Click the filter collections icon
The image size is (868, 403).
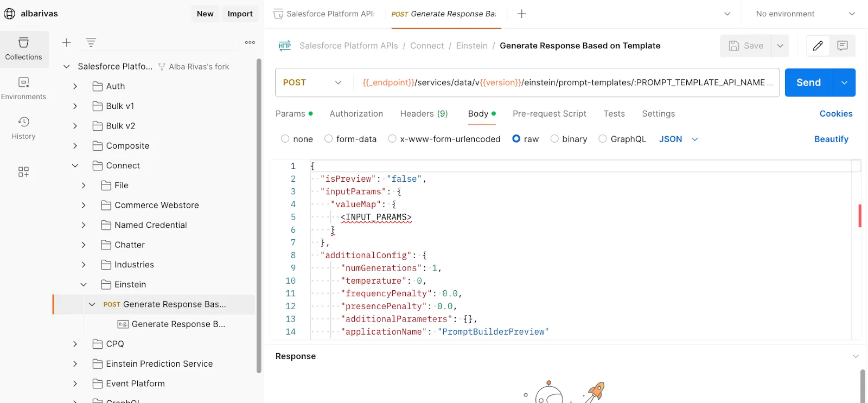point(91,42)
